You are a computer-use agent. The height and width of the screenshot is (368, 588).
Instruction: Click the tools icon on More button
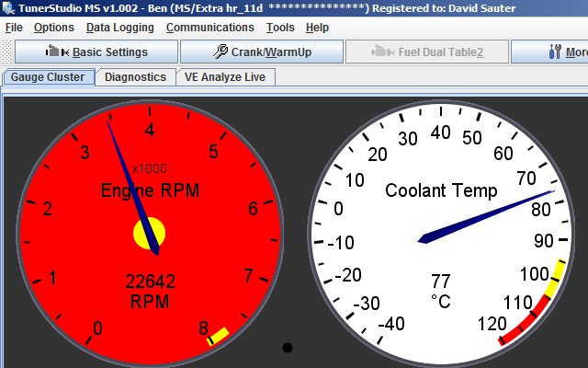(555, 52)
